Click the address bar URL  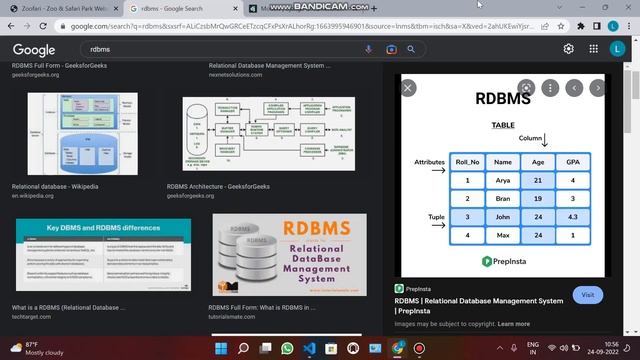(301, 26)
